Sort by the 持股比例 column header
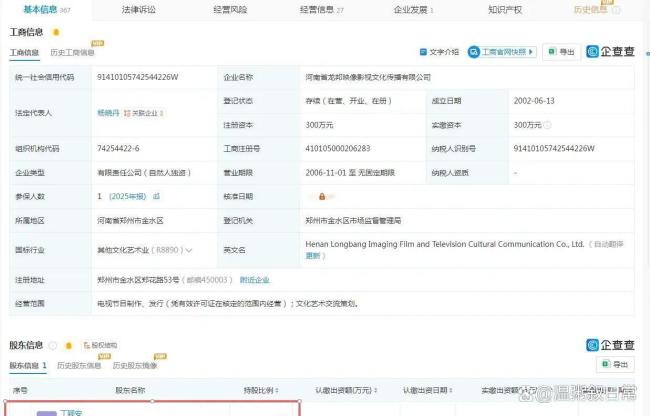650x416 pixels. point(261,390)
